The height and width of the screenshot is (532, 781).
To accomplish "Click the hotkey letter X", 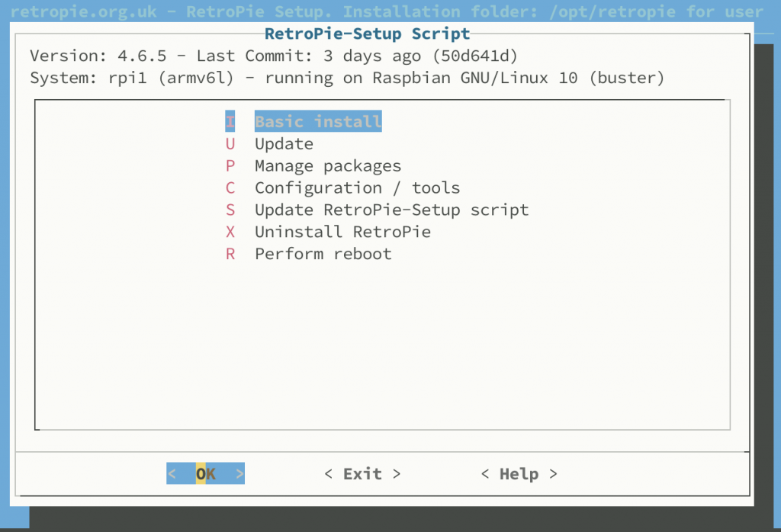I will point(230,232).
